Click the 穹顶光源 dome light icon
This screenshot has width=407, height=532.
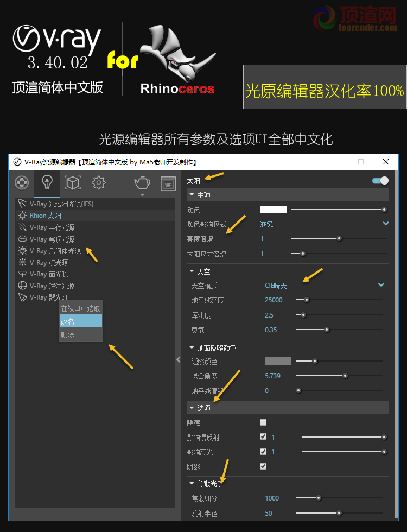[x=22, y=239]
